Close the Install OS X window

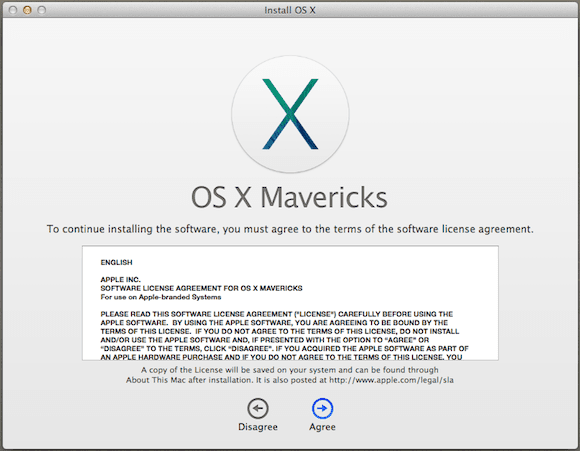[13, 10]
